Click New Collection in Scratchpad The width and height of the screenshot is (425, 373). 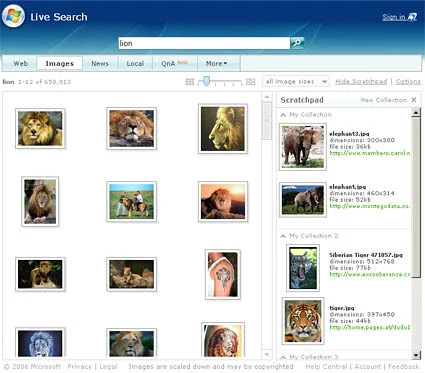point(384,100)
